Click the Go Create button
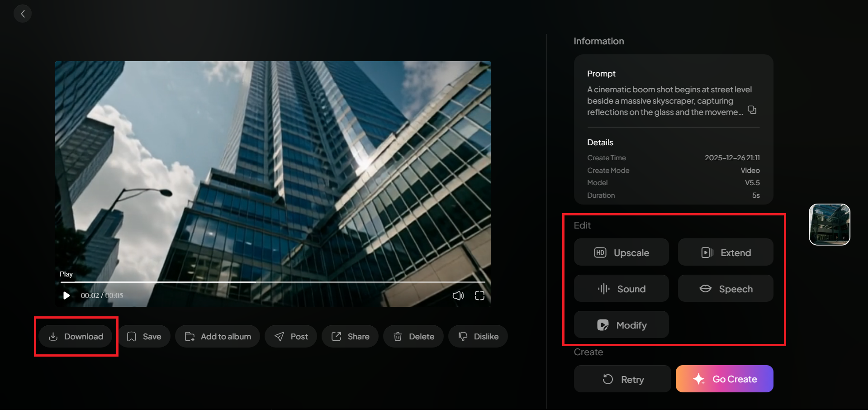Viewport: 868px width, 410px height. click(x=725, y=379)
